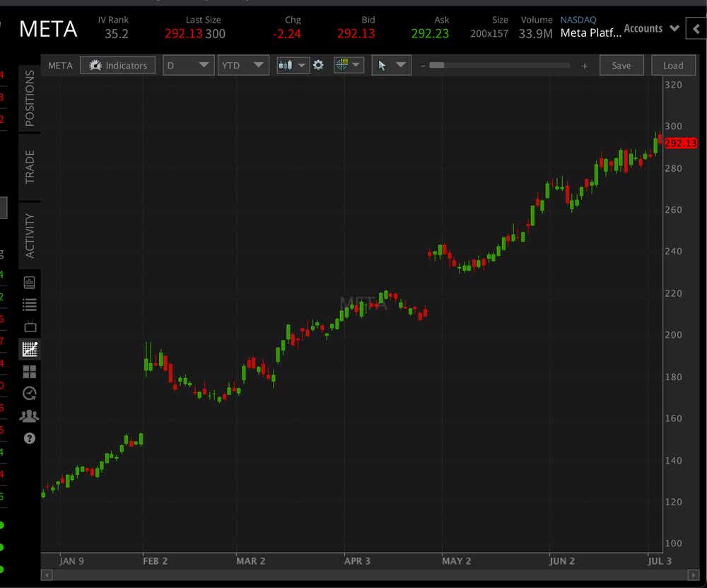The width and height of the screenshot is (707, 588).
Task: Click the chart scrollbar right arrow
Action: pos(694,575)
